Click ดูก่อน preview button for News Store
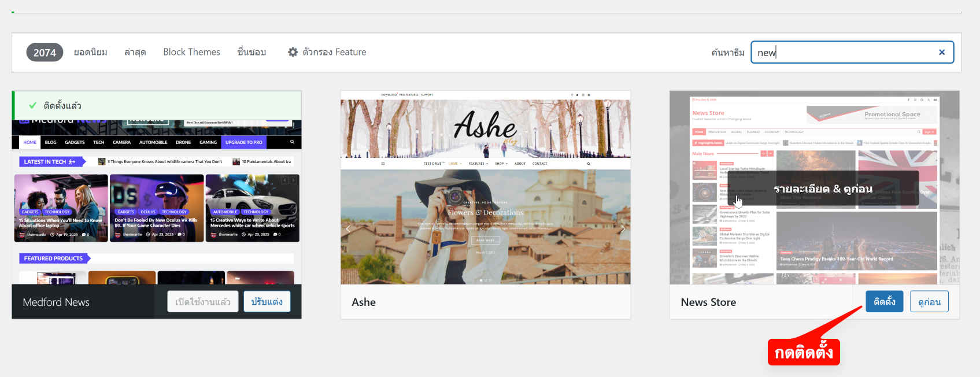The image size is (980, 377). point(929,302)
